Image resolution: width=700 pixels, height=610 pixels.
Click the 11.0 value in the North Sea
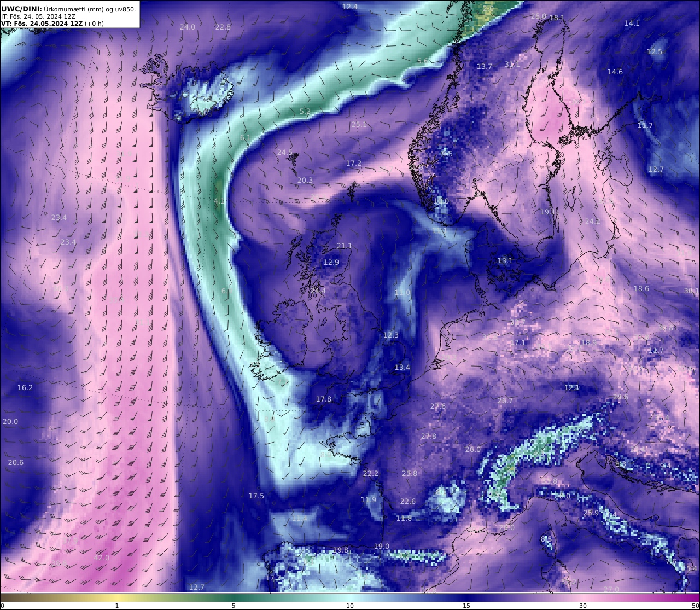(402, 293)
